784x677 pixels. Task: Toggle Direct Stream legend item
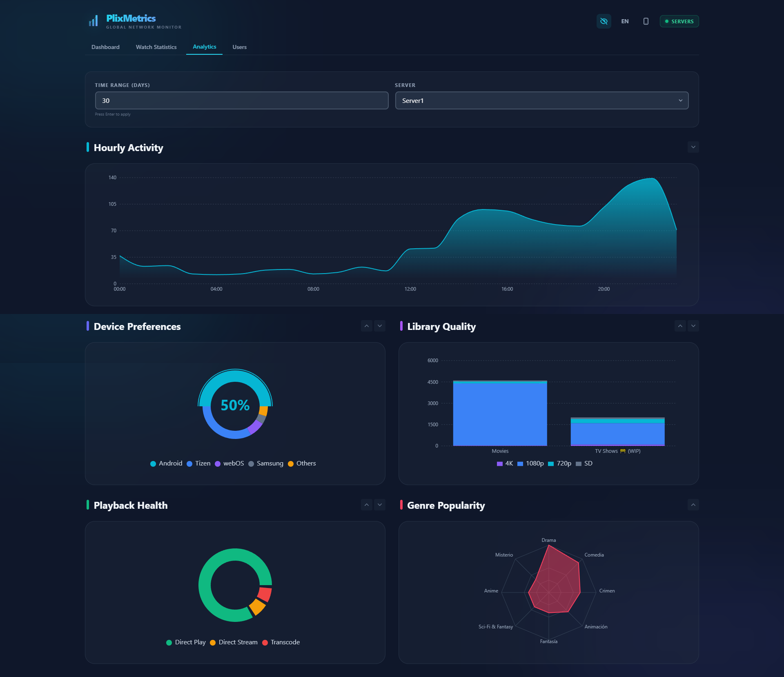point(234,642)
